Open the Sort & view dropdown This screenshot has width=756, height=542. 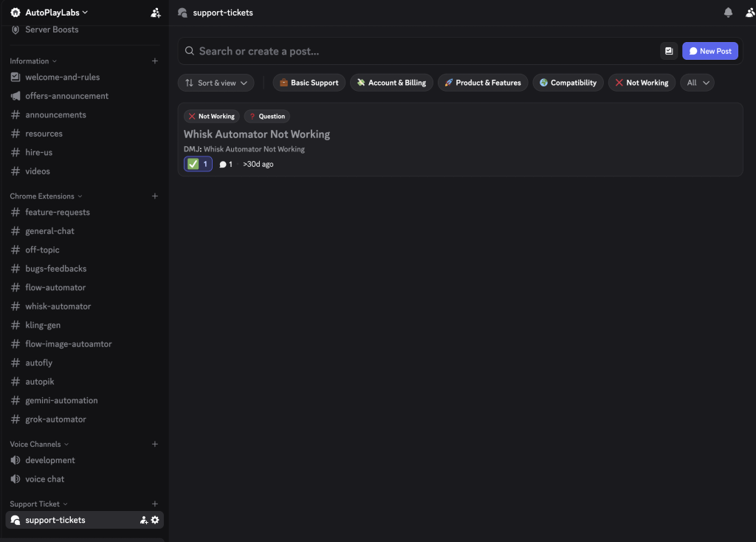click(x=216, y=83)
